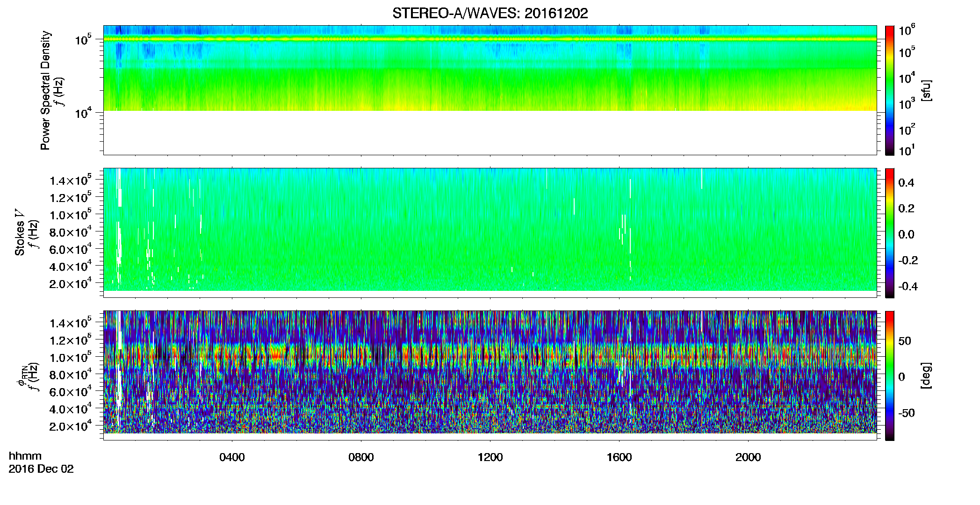
Task: Click the white empty region below 10 kHz
Action: click(x=490, y=132)
